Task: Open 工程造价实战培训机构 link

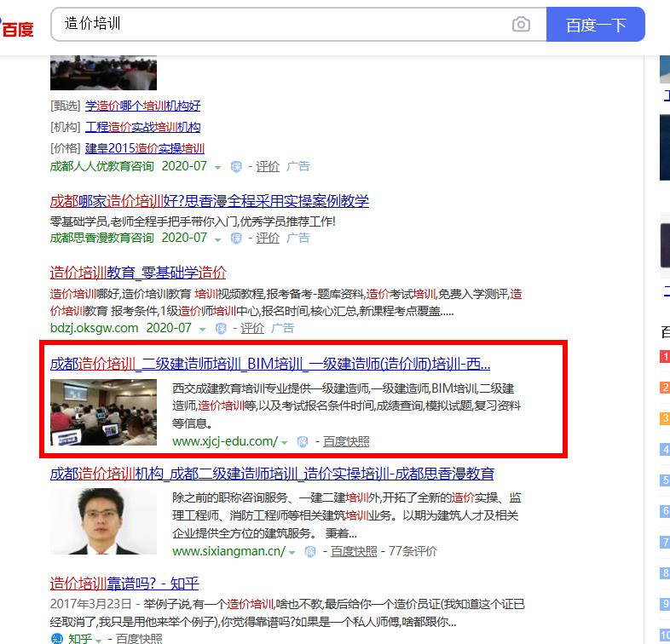Action: (x=142, y=127)
